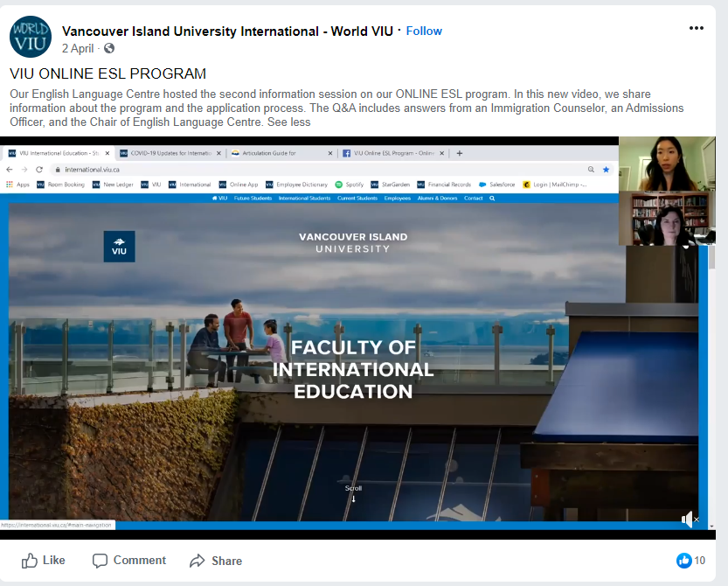Click the browser reload icon in the video
This screenshot has width=728, height=586.
click(x=39, y=169)
